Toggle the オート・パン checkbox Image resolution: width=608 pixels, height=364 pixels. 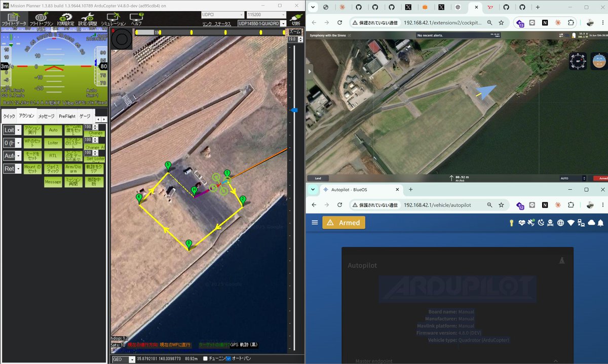click(x=228, y=358)
